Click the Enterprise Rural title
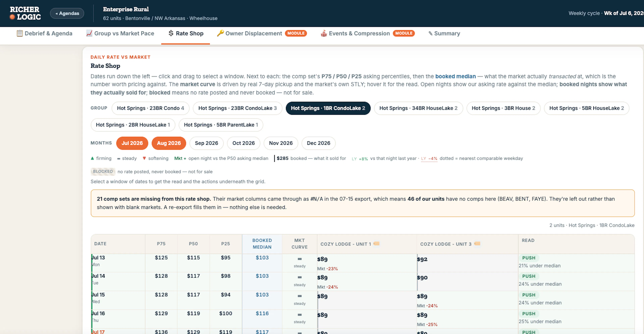Image resolution: width=644 pixels, height=334 pixels. click(x=126, y=9)
